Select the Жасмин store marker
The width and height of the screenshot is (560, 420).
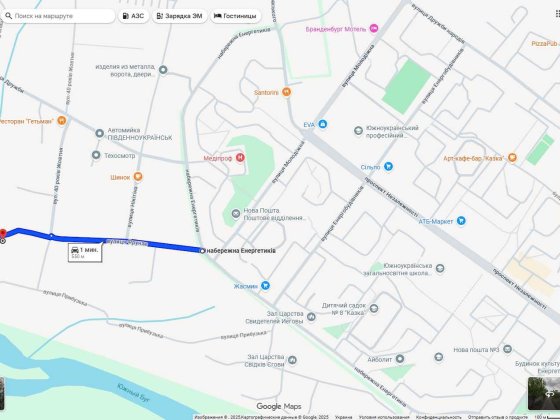coord(265,286)
